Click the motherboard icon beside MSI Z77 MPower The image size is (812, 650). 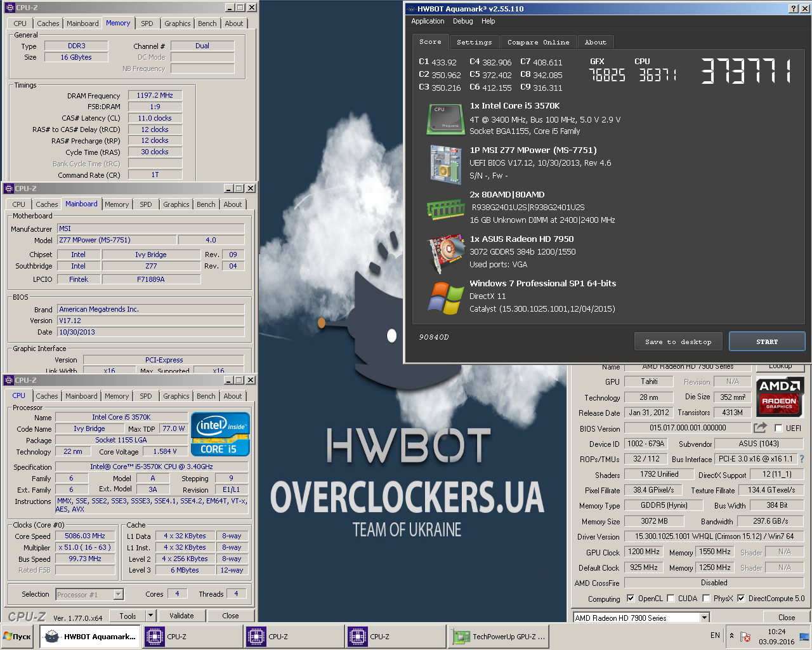point(445,164)
